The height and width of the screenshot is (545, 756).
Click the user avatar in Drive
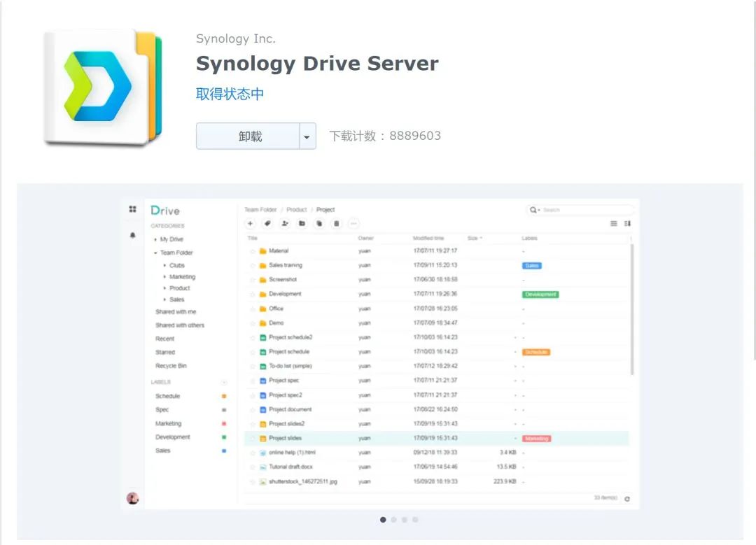[132, 498]
